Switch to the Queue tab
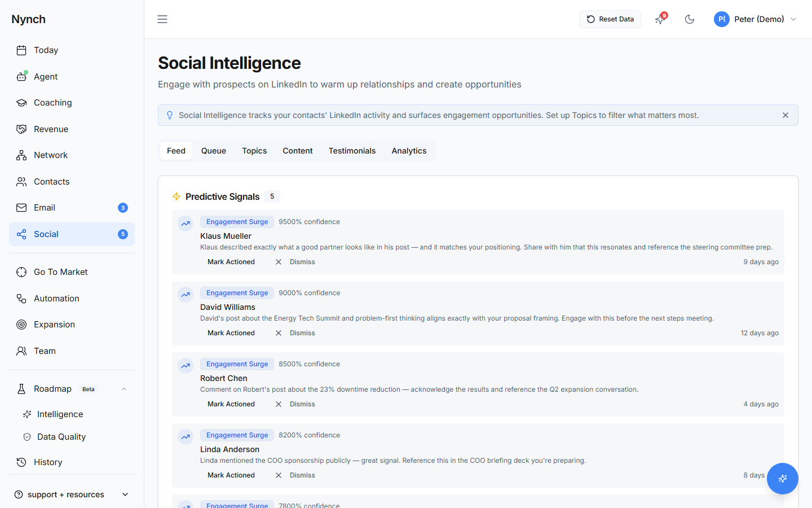The width and height of the screenshot is (812, 508). [214, 151]
